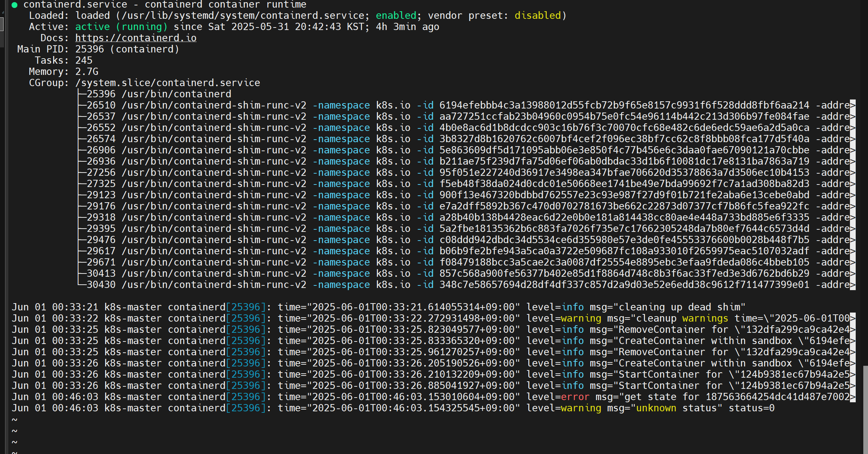This screenshot has height=454, width=868.
Task: Click the 'unknown' text in the last warning message
Action: [x=656, y=408]
